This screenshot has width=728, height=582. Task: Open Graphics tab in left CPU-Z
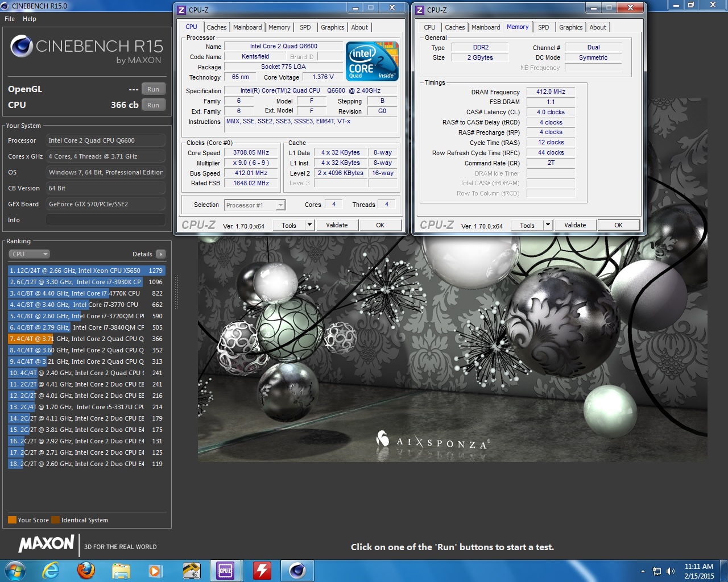coord(333,27)
